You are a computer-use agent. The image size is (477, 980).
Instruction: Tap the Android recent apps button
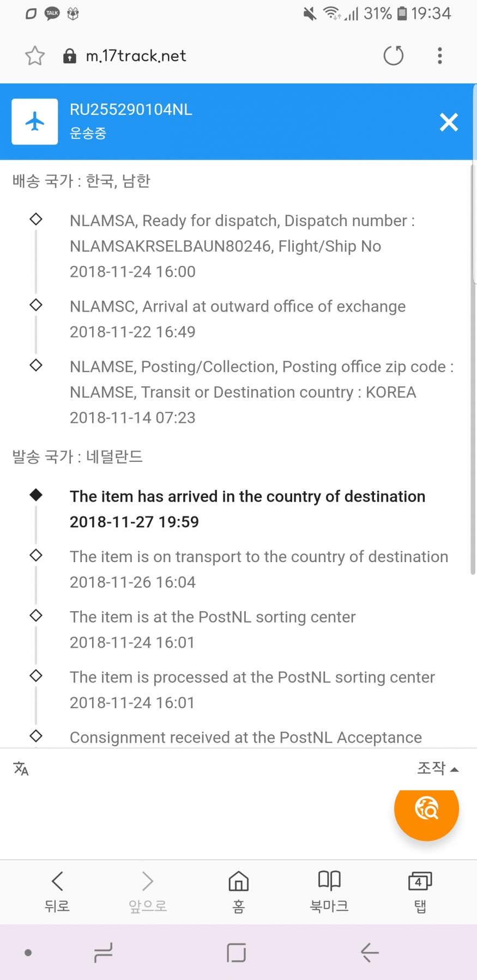[103, 952]
